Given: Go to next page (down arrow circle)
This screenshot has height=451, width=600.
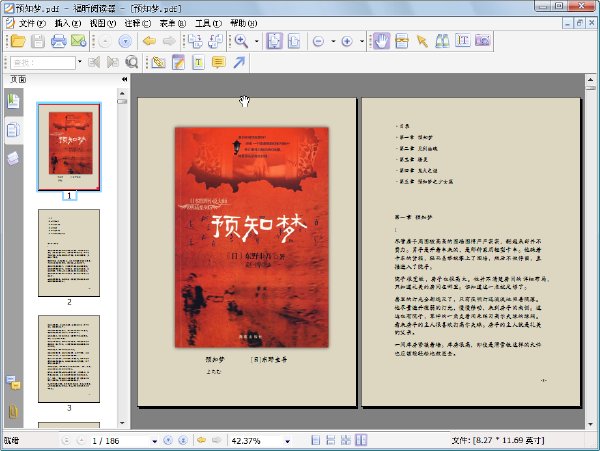Looking at the screenshot, I should point(125,41).
